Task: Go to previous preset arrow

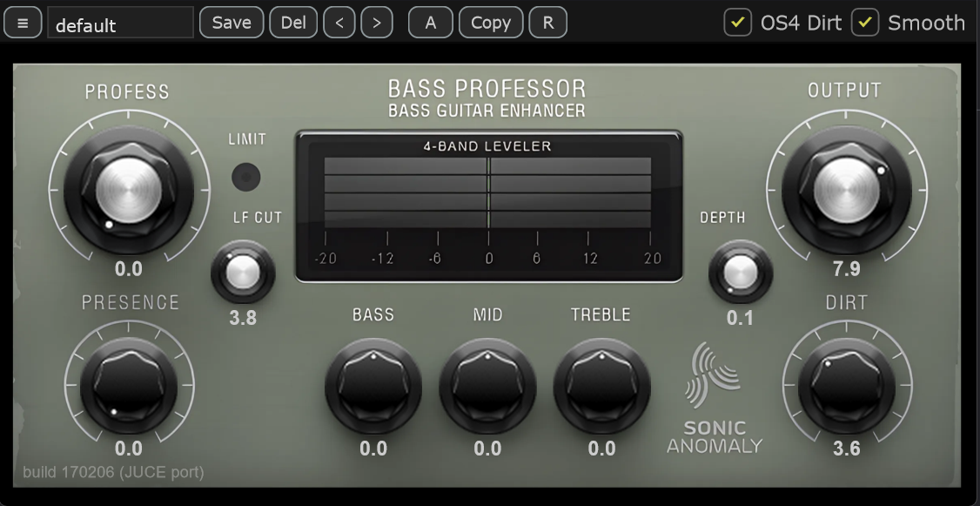Action: (339, 24)
